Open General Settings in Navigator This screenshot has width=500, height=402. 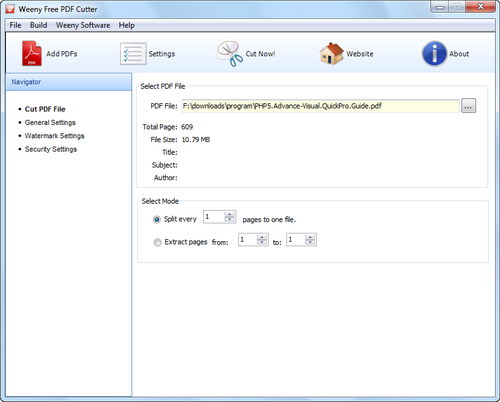point(50,122)
